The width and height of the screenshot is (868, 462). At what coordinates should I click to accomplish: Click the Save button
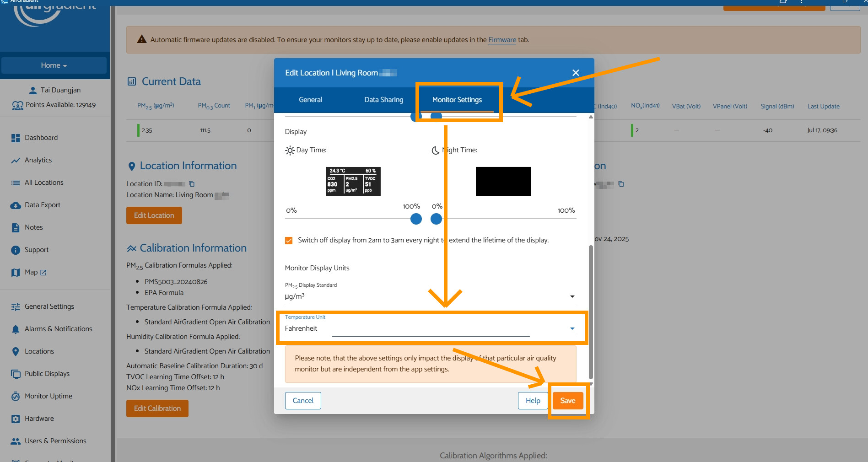click(568, 401)
